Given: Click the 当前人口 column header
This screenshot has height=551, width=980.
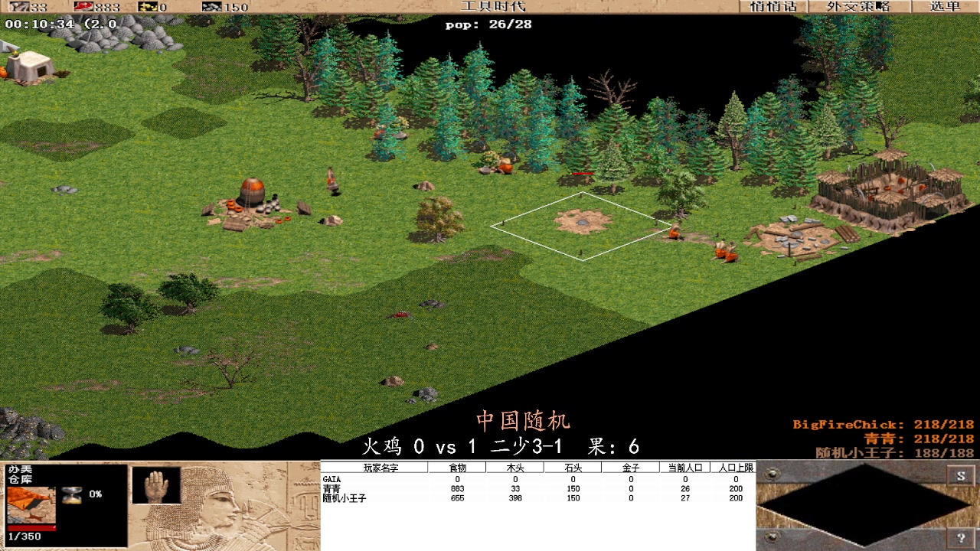Looking at the screenshot, I should click(684, 468).
